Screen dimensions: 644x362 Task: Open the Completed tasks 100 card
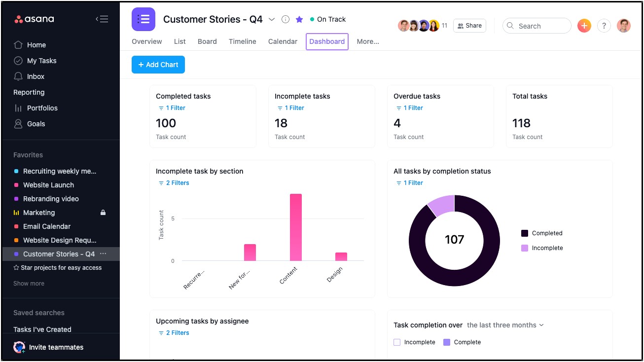click(x=203, y=116)
